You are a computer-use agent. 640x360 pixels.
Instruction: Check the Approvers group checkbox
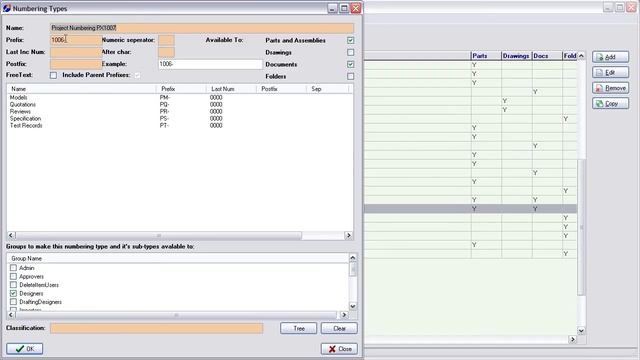[13, 276]
